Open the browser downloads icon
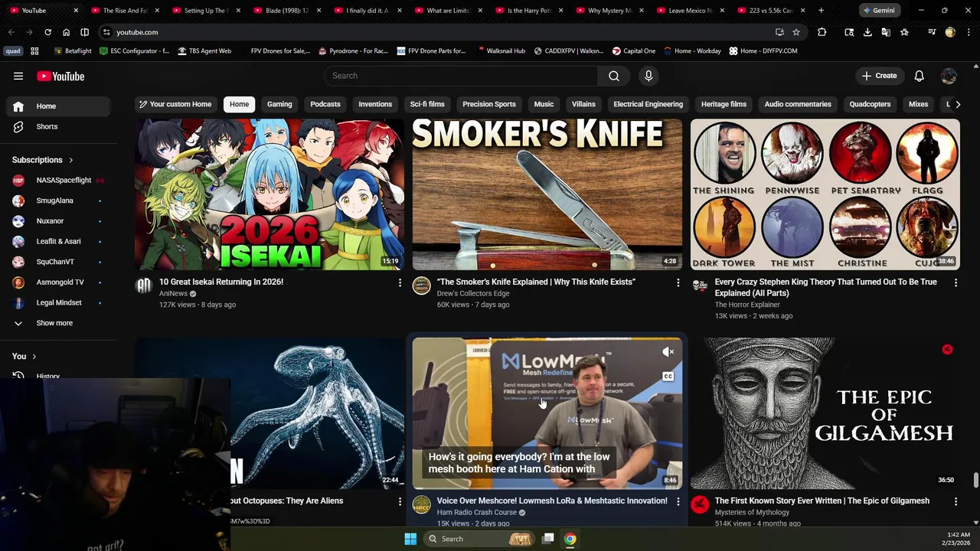The image size is (980, 551). click(x=867, y=32)
